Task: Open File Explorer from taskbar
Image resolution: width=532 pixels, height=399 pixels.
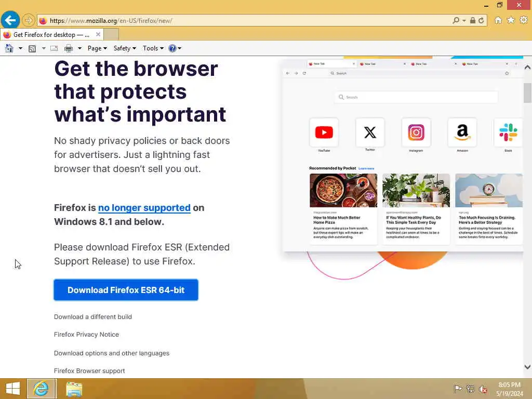Action: point(74,389)
